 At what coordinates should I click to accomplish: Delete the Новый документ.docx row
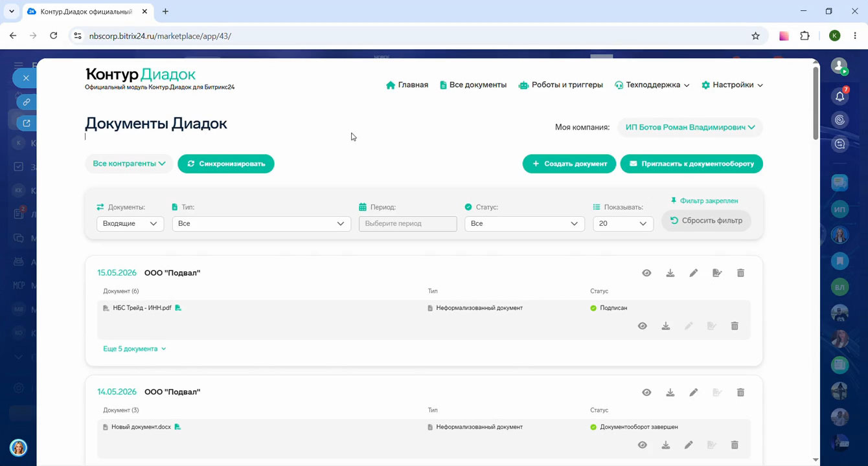[735, 445]
